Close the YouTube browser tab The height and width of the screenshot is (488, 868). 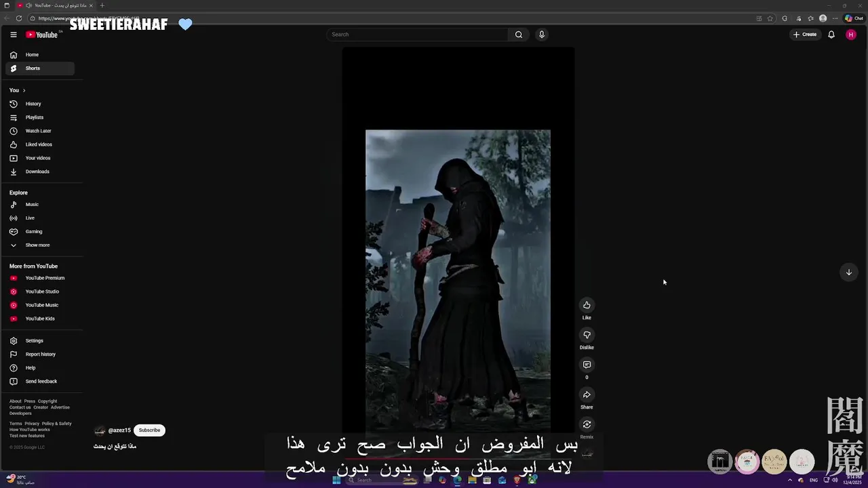pos(91,5)
